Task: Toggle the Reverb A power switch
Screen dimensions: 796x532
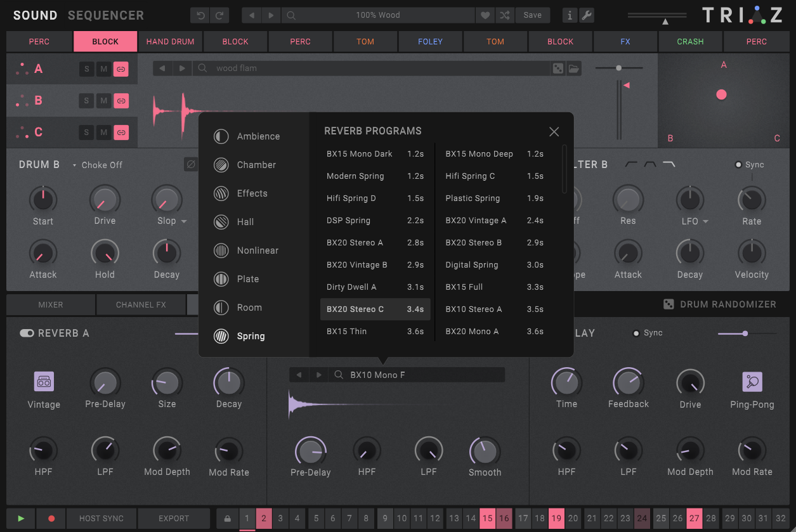Action: (x=27, y=334)
